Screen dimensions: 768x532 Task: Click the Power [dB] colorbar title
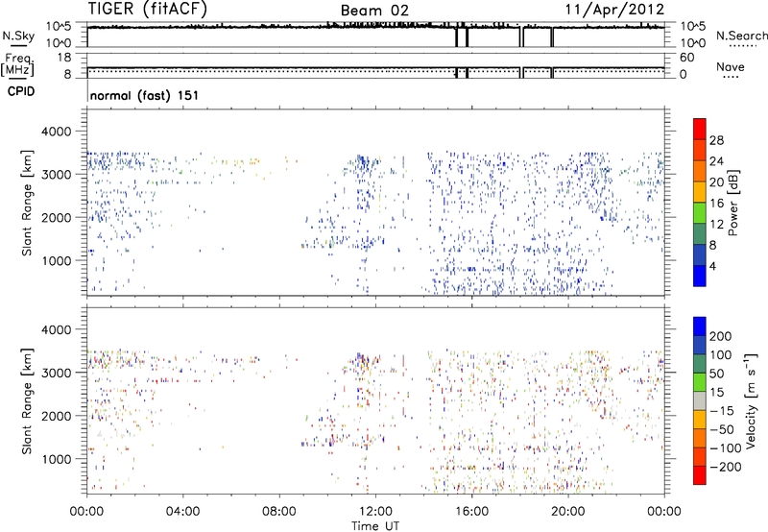click(732, 203)
